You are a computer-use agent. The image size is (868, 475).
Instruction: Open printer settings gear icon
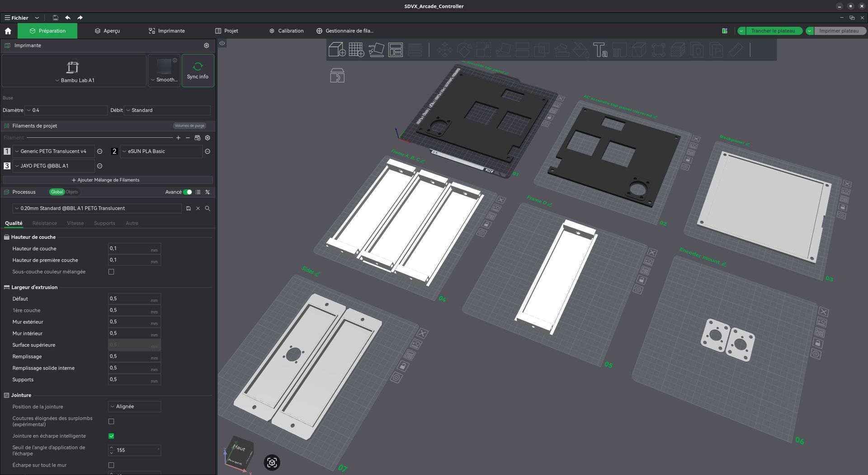coord(207,45)
